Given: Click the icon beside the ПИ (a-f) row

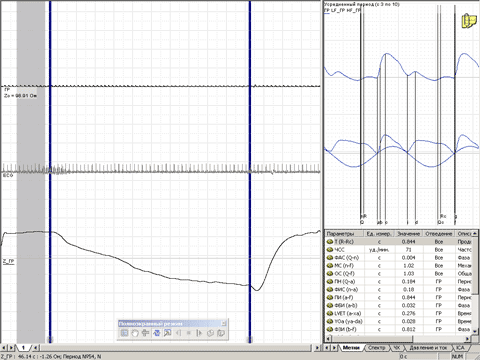Looking at the screenshot, I should (x=330, y=297).
